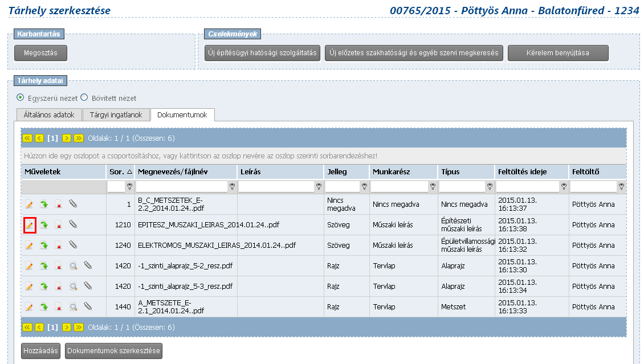
Task: Open filter options for Megnevezés/fájlnév column
Action: click(233, 187)
